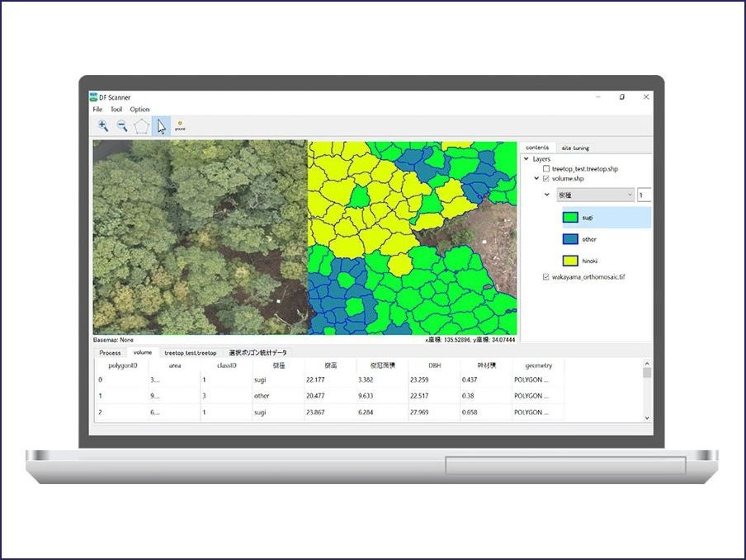The image size is (746, 560).
Task: Collapse the 樹種 classification expander
Action: (x=546, y=195)
